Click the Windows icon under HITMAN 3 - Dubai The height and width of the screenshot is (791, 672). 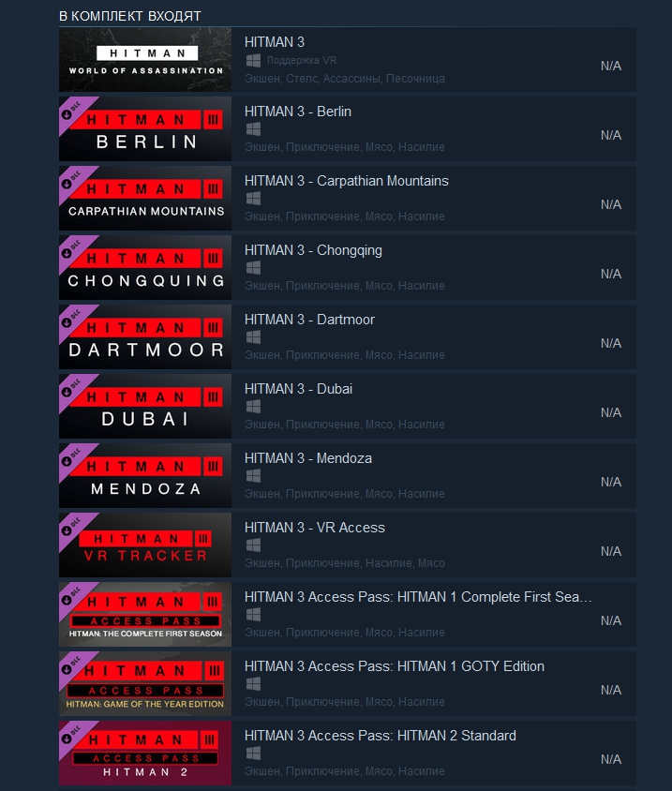(253, 407)
